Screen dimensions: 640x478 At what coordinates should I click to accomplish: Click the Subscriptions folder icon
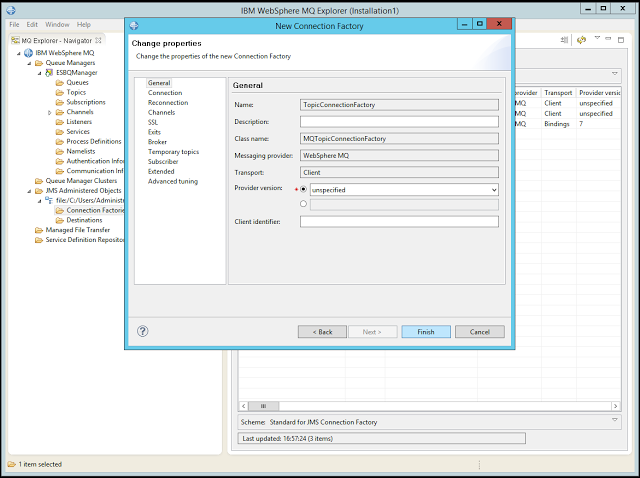(60, 102)
